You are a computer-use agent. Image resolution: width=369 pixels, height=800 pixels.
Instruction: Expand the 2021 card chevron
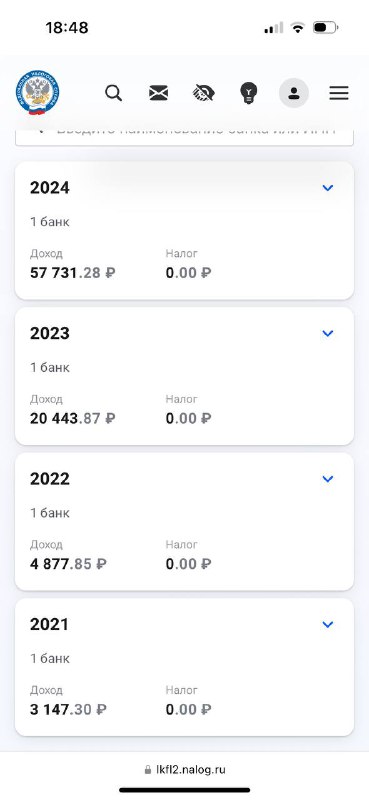(x=328, y=624)
